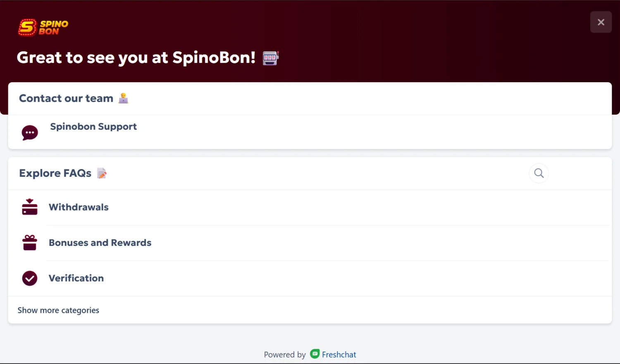Visit the Freshchat website link
This screenshot has width=620, height=364.
pos(339,354)
